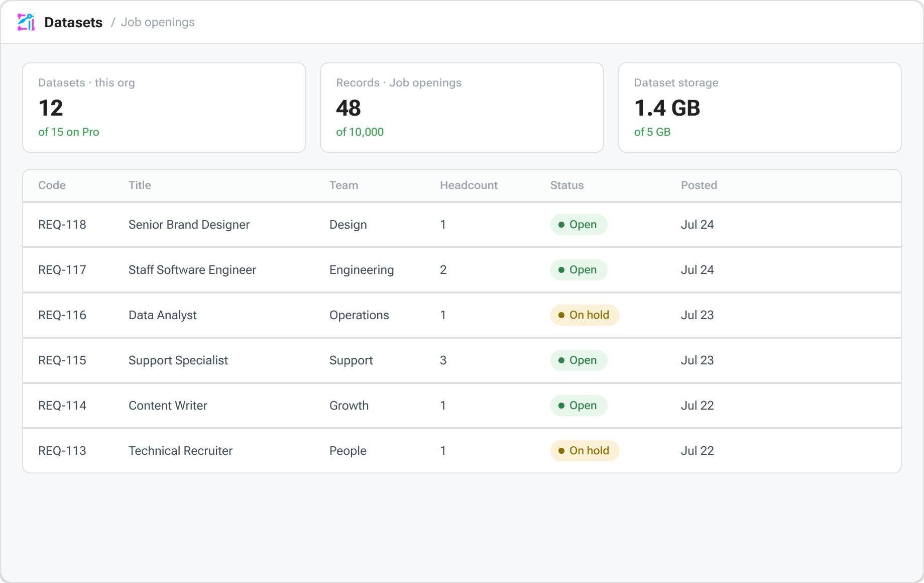Sort by the Posted column header
This screenshot has width=924, height=583.
click(x=699, y=185)
